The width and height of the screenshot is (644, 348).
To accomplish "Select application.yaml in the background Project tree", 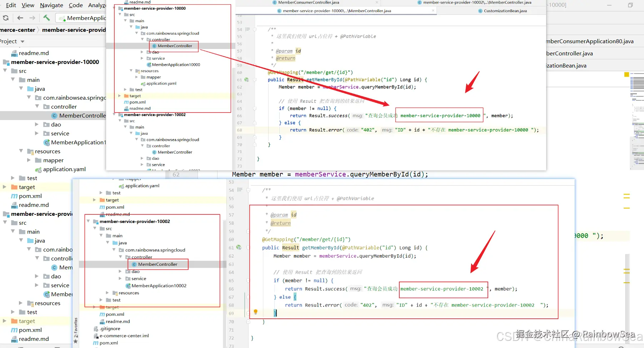I will pos(64,169).
